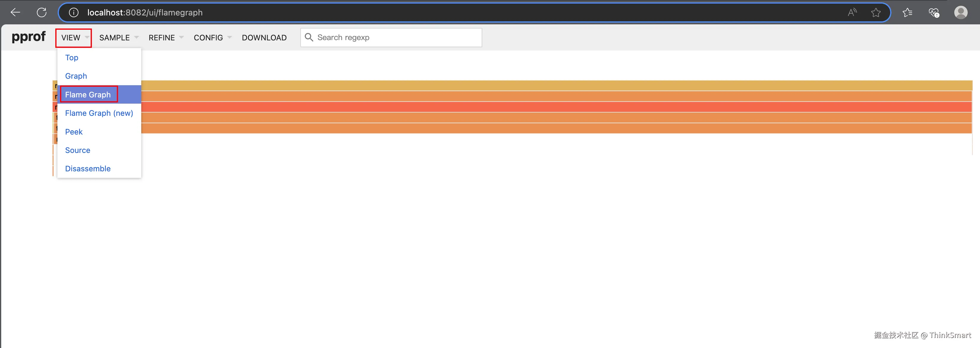This screenshot has width=980, height=348.
Task: Click the read aloud icon in the address bar
Action: 852,12
